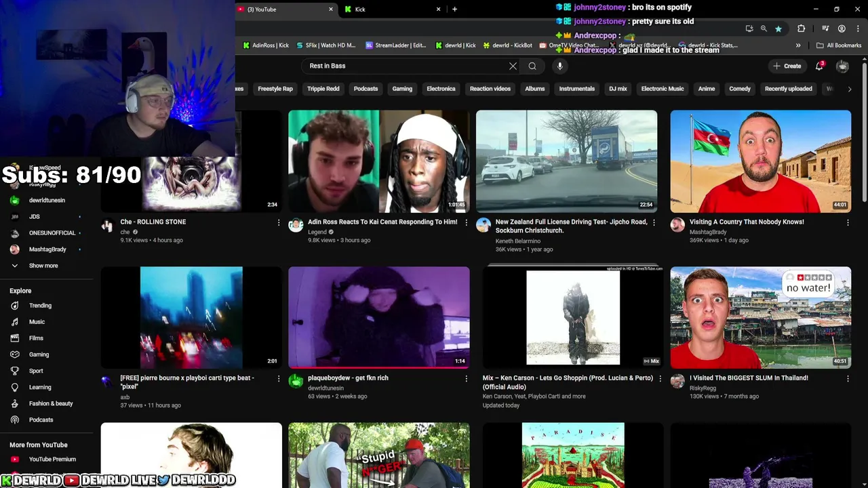Advance filter chips with right arrow
The width and height of the screenshot is (868, 488).
[x=849, y=89]
